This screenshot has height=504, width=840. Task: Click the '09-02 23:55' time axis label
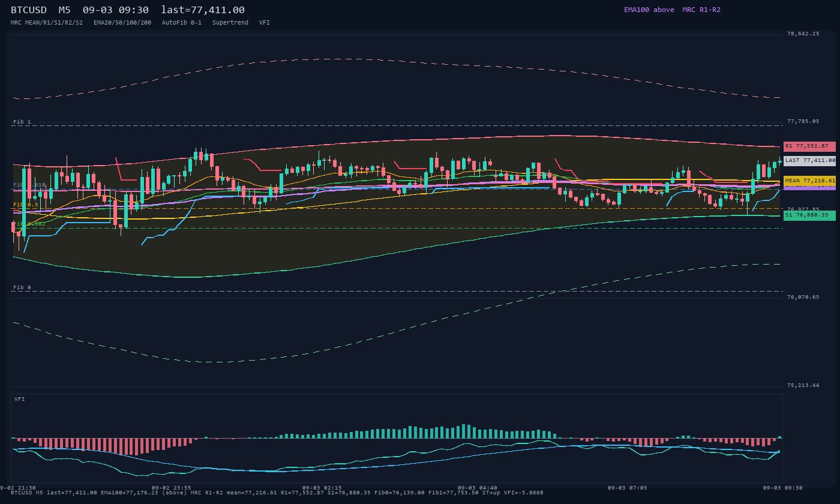pyautogui.click(x=172, y=488)
